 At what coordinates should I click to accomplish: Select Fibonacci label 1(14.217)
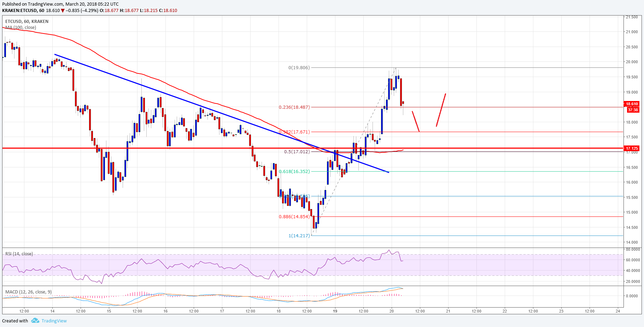pos(299,236)
